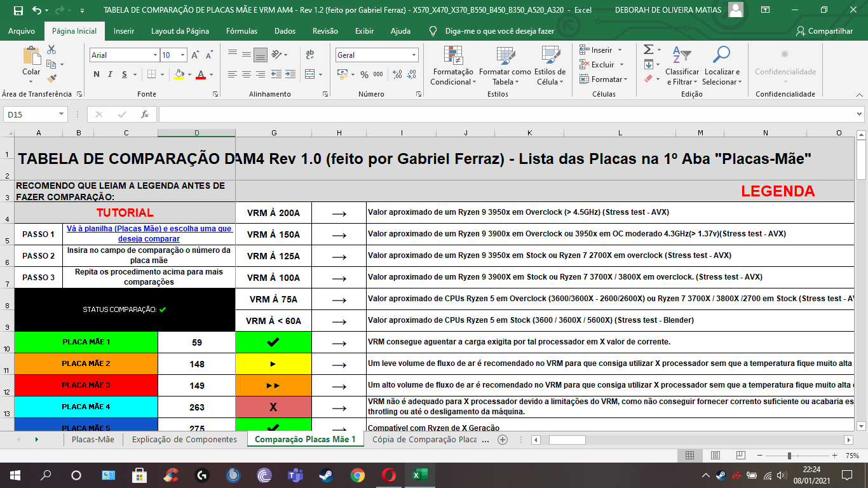Toggle middle vertical alignment
The width and height of the screenshot is (868, 488).
[x=247, y=55]
